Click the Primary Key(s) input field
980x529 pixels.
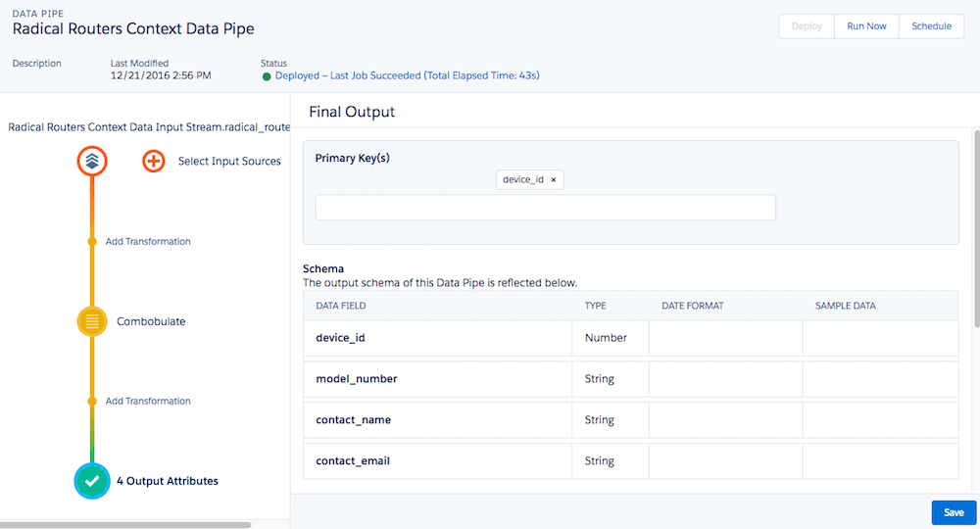(545, 208)
